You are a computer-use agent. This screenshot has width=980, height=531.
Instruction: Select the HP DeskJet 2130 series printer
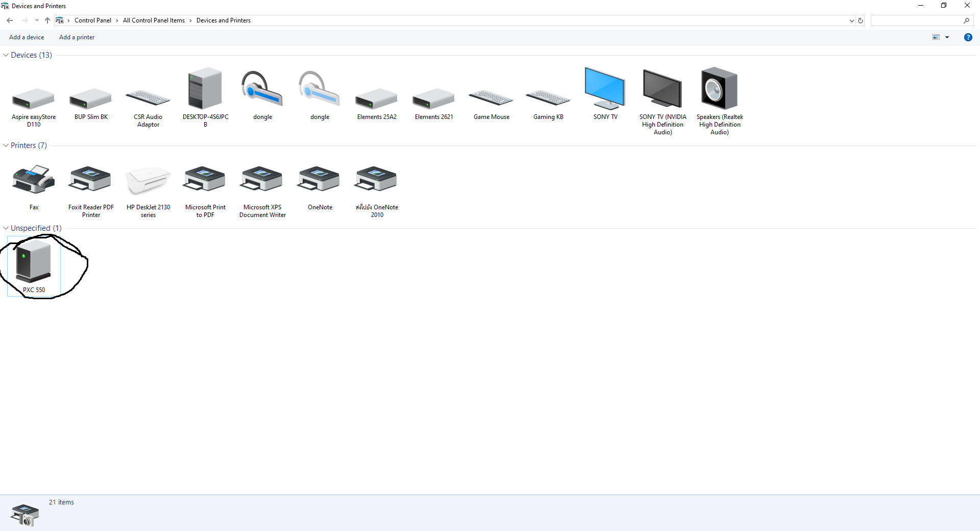[148, 180]
